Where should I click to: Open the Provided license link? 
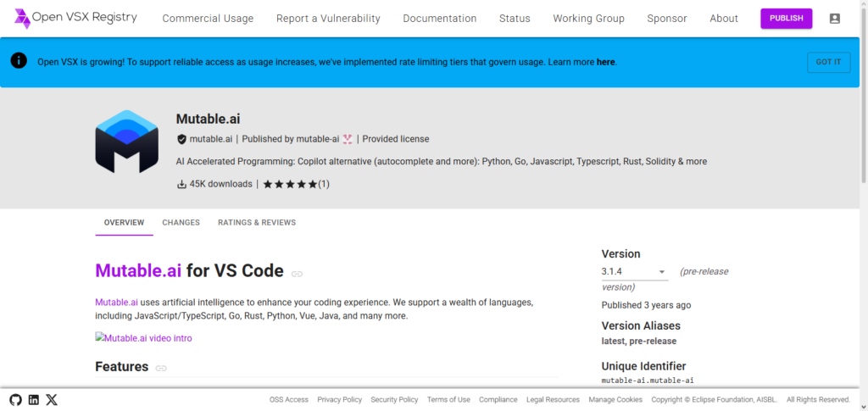[395, 139]
